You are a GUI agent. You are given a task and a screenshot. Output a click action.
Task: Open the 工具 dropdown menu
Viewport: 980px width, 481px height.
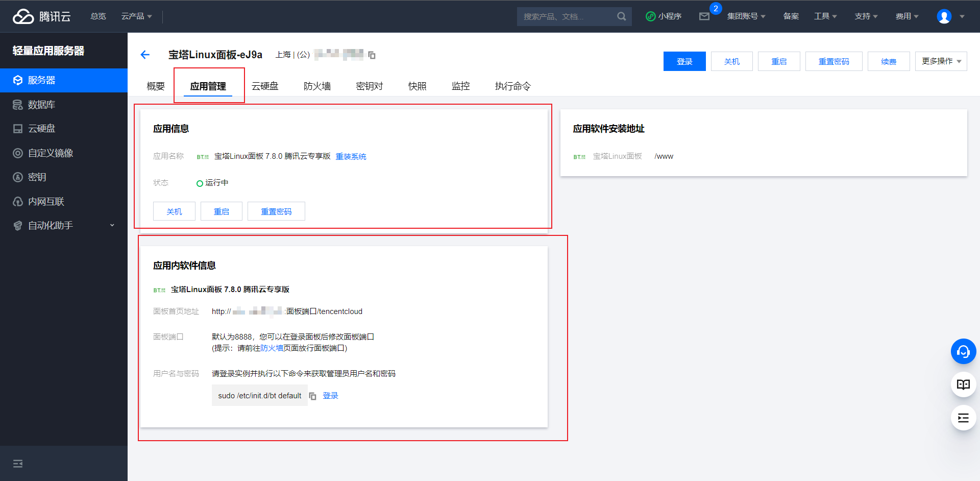[825, 16]
